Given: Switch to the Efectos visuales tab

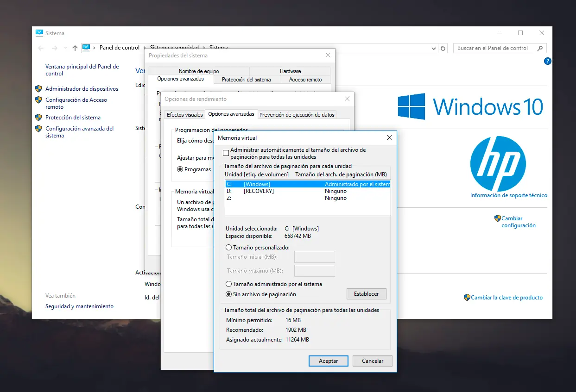Looking at the screenshot, I should point(184,114).
